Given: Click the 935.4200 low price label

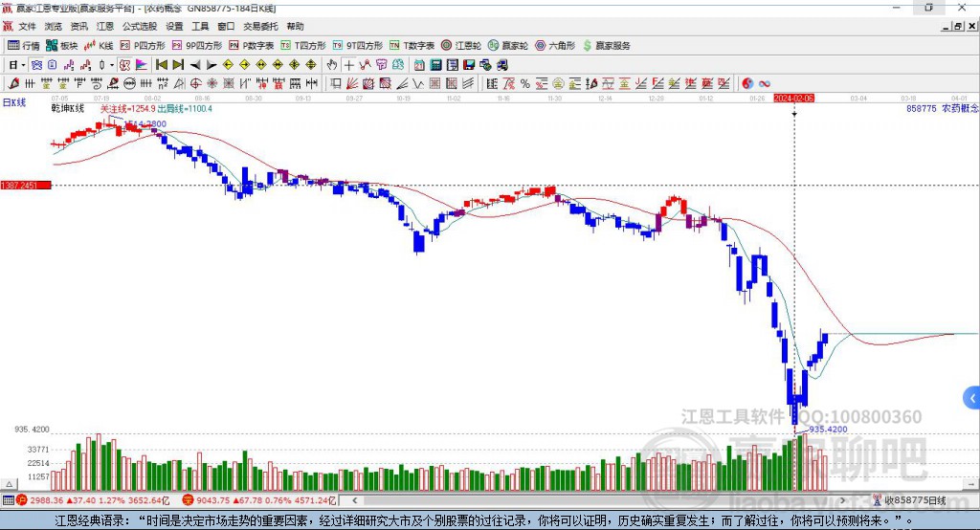Looking at the screenshot, I should [828, 430].
